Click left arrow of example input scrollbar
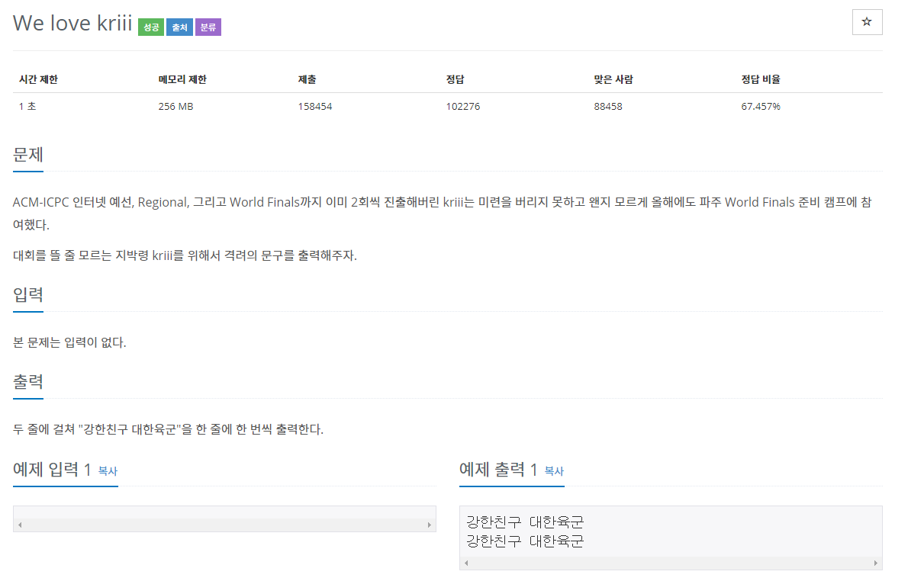924x581 pixels. (20, 525)
